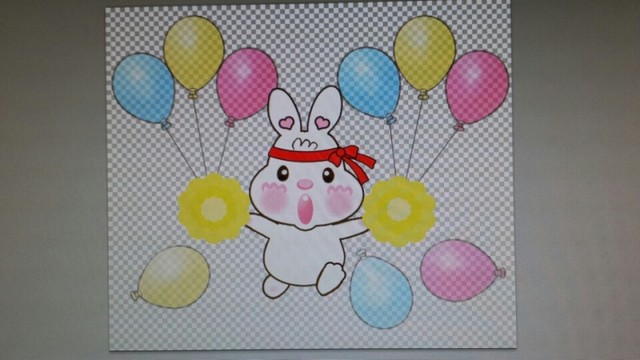Image resolution: width=640 pixels, height=360 pixels.
Task: Click the yellow balloon in the upper-left cluster
Action: pyautogui.click(x=194, y=56)
